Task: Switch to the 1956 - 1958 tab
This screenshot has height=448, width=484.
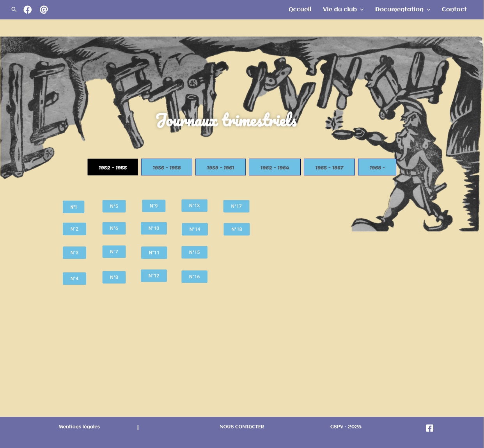Action: [167, 167]
